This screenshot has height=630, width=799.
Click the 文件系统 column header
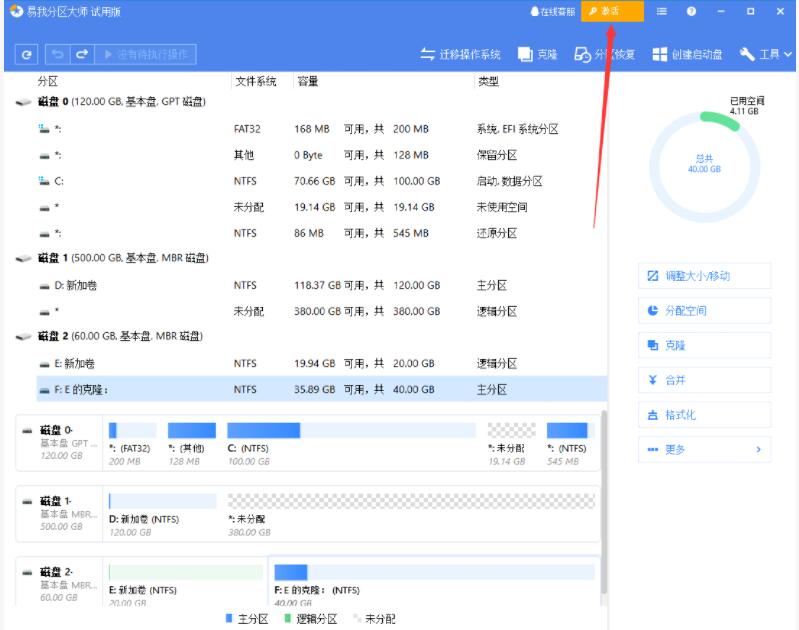tap(255, 82)
